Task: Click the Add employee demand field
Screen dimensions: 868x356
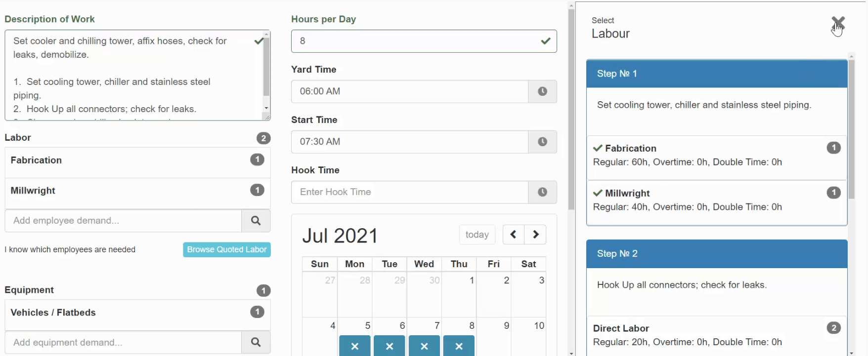Action: pos(123,221)
